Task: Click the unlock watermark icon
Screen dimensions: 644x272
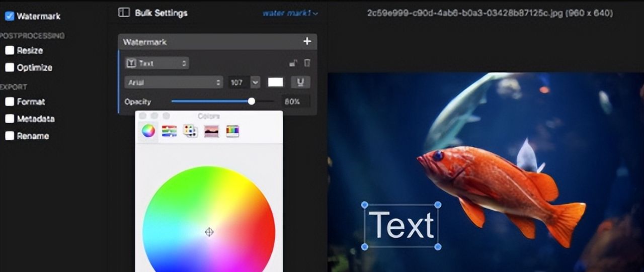Action: click(293, 63)
